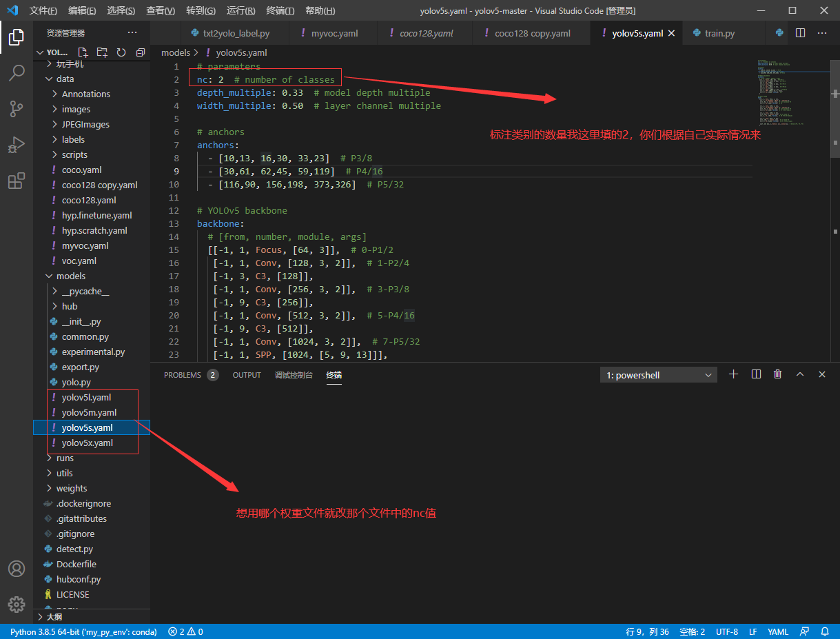Kill the active terminal with trash icon
840x639 pixels.
(778, 374)
